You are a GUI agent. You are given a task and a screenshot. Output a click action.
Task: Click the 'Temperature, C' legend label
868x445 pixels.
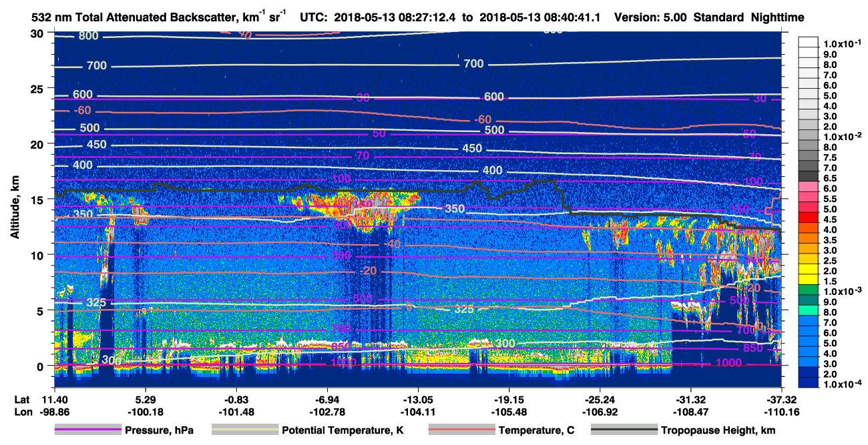[537, 430]
